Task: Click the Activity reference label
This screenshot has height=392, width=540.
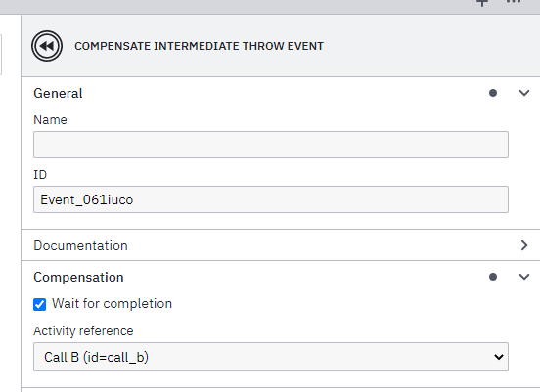Action: (83, 330)
